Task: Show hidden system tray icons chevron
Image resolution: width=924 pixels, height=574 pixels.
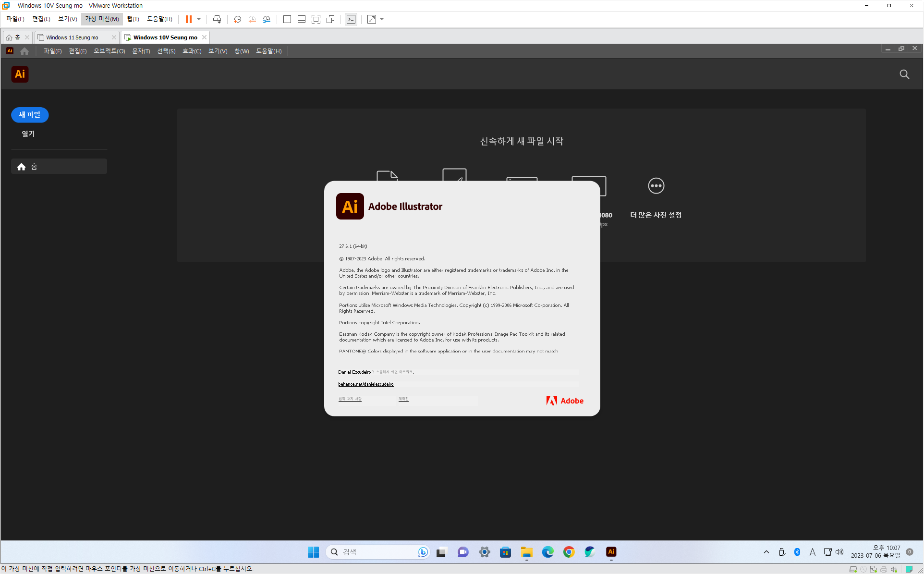Action: tap(766, 552)
